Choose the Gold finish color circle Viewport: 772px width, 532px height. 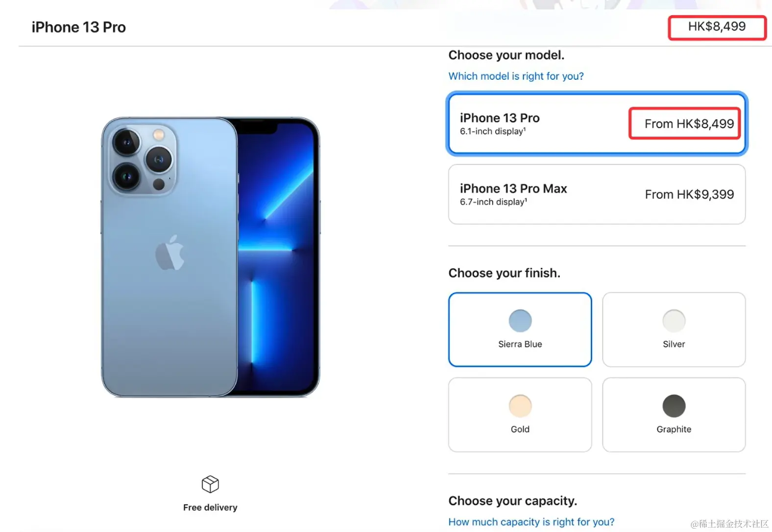pyautogui.click(x=520, y=406)
